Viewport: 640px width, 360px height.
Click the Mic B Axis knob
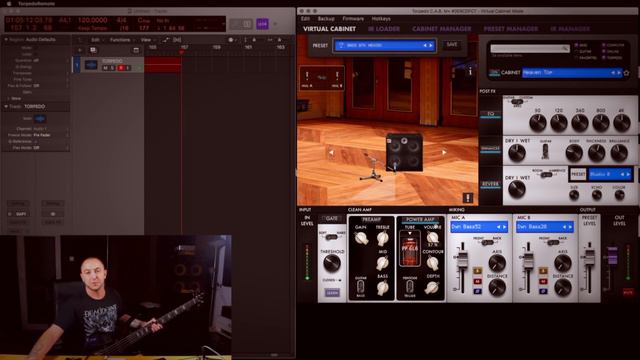click(x=563, y=264)
